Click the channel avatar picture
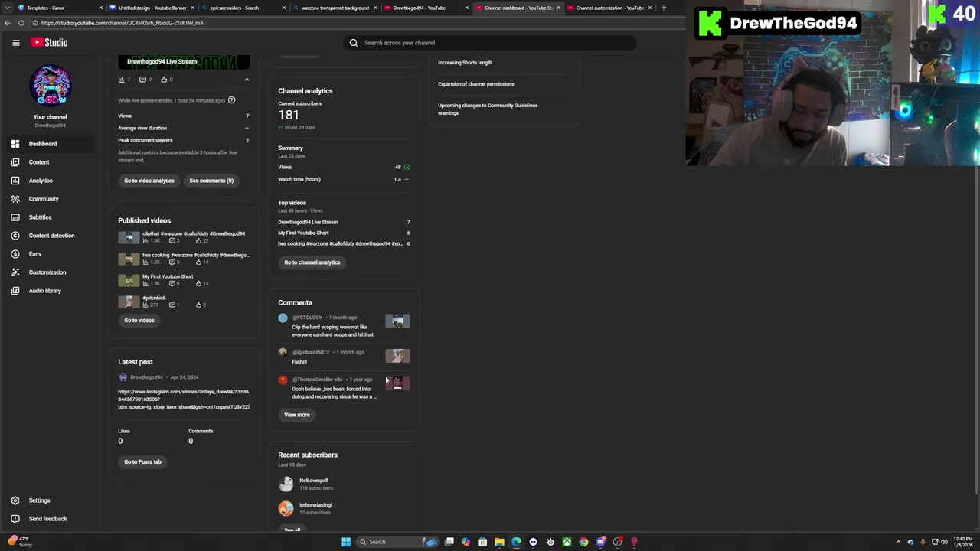980x551 pixels. [50, 85]
